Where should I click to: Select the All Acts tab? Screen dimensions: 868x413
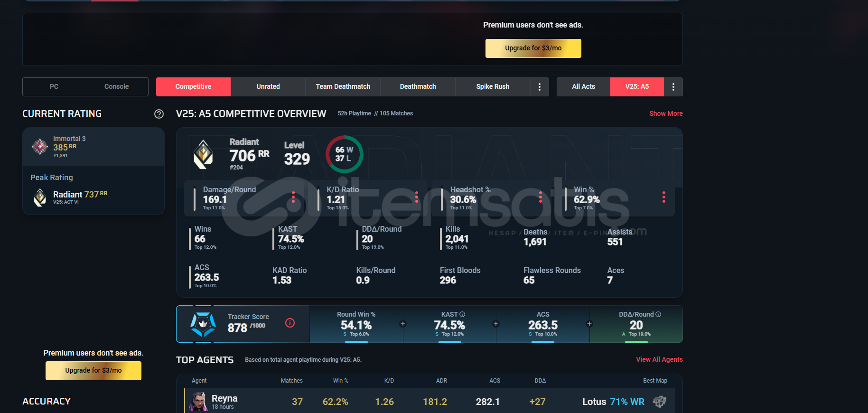pos(583,87)
